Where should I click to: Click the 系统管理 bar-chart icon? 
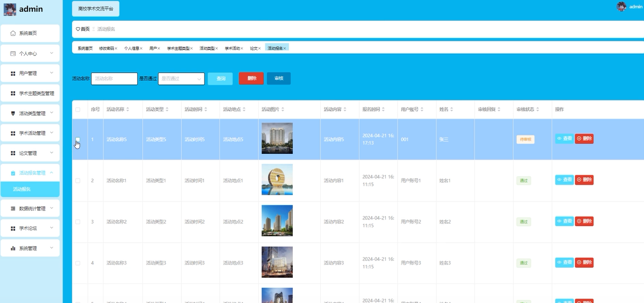13,248
